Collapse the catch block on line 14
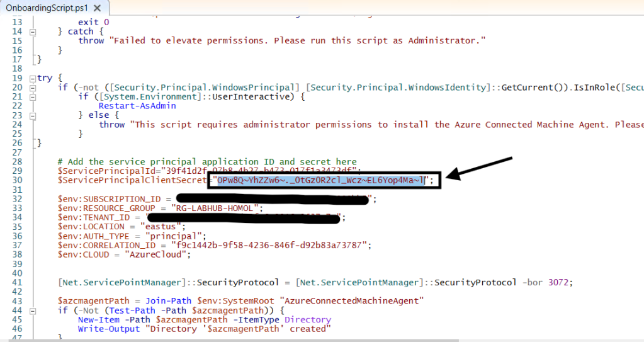Viewport: 644px width, 342px height. 33,31
